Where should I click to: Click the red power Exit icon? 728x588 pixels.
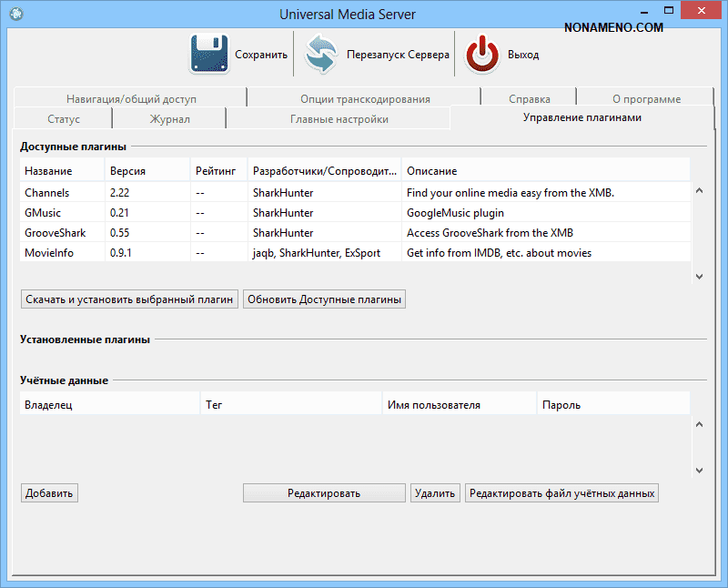(x=482, y=55)
